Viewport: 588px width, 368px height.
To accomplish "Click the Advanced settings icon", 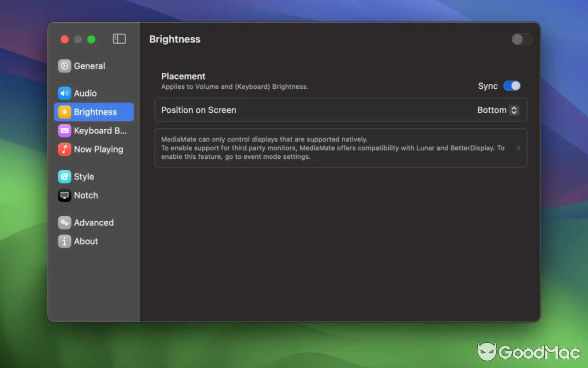I will point(64,223).
